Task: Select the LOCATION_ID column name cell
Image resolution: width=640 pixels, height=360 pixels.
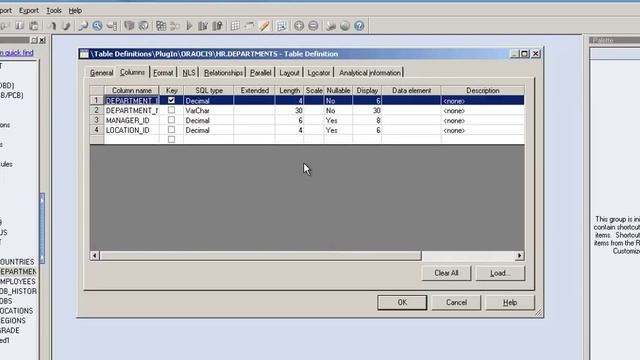Action: (131, 130)
